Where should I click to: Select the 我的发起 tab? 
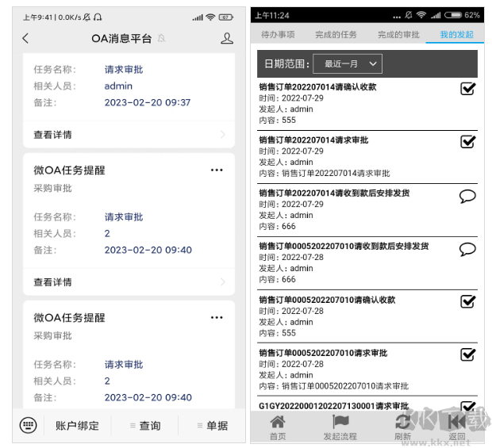click(x=456, y=34)
